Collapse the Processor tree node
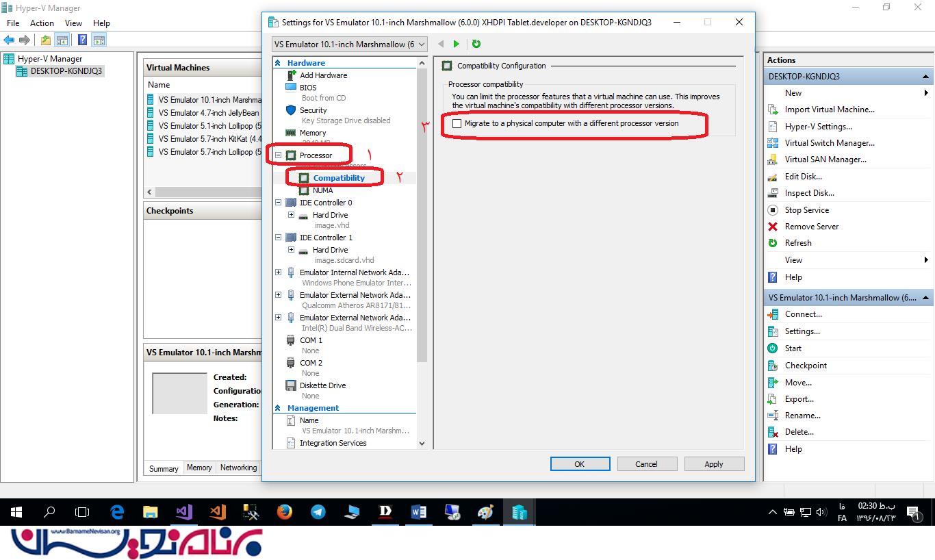Image resolution: width=935 pixels, height=560 pixels. click(279, 155)
